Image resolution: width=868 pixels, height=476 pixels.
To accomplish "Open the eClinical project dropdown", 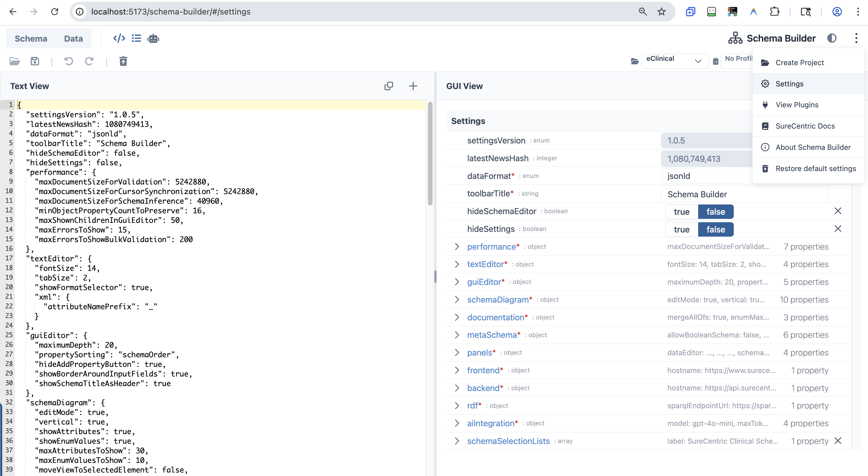I will [675, 61].
